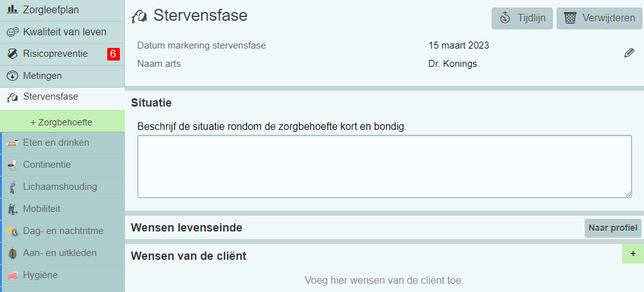Image resolution: width=644 pixels, height=292 pixels.
Task: Click the Naar profiel button
Action: tap(612, 228)
